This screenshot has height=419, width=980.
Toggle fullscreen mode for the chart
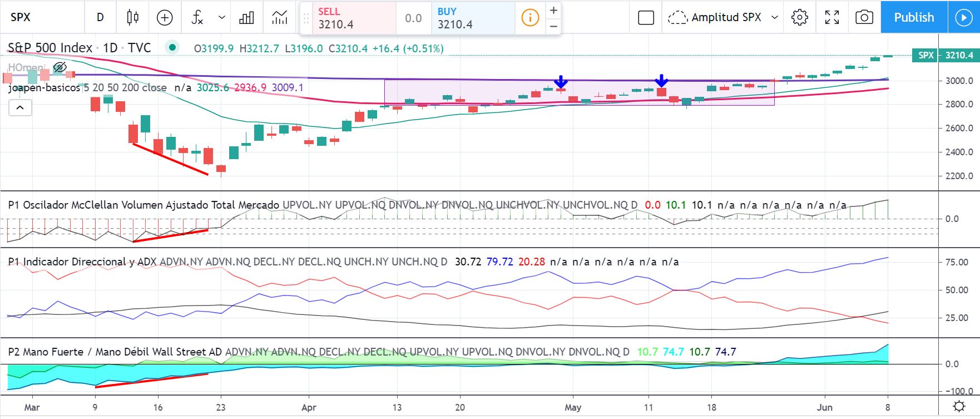[x=831, y=17]
